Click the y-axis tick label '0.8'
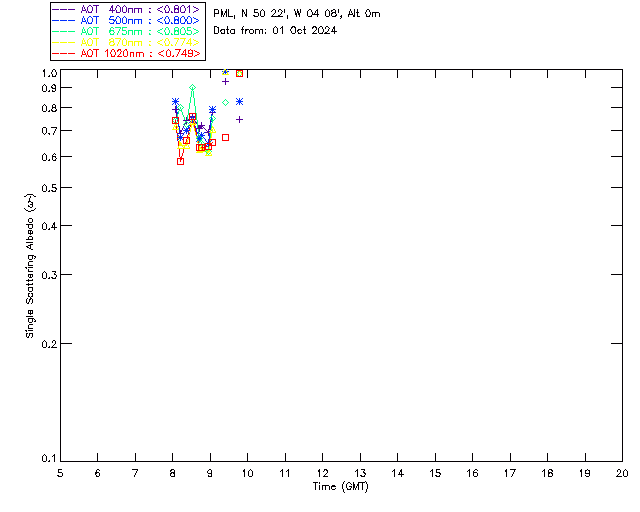The width and height of the screenshot is (640, 512). 49,108
